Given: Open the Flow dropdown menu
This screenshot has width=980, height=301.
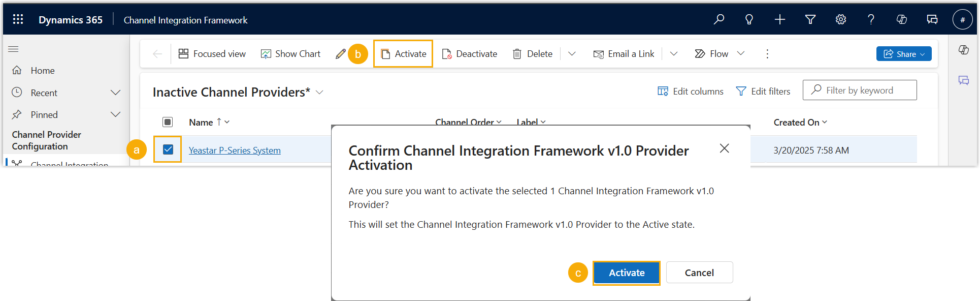Looking at the screenshot, I should [x=741, y=53].
